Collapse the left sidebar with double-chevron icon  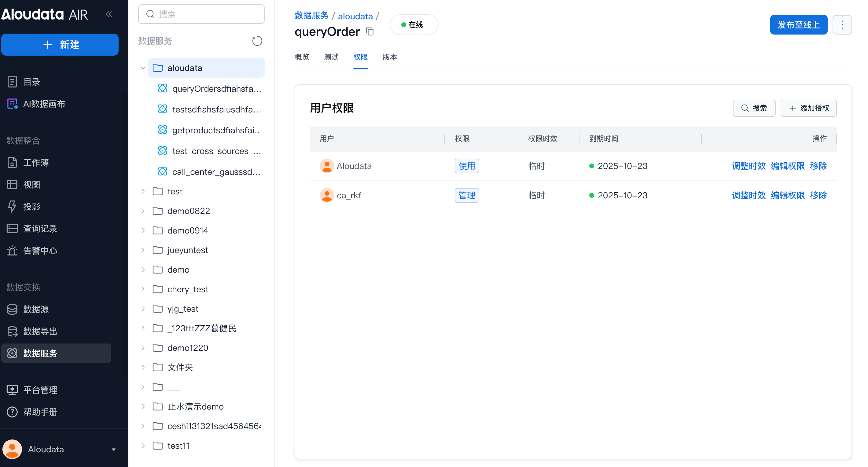pyautogui.click(x=109, y=14)
